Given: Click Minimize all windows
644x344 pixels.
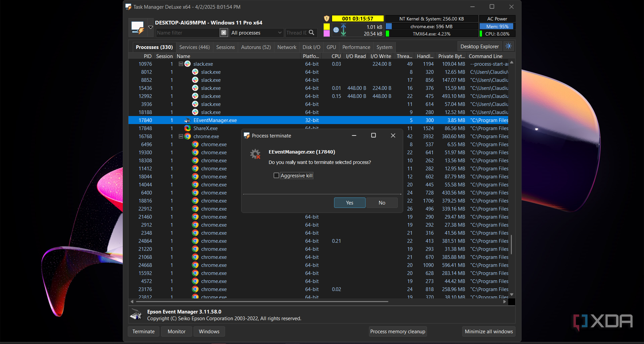Looking at the screenshot, I should point(489,331).
